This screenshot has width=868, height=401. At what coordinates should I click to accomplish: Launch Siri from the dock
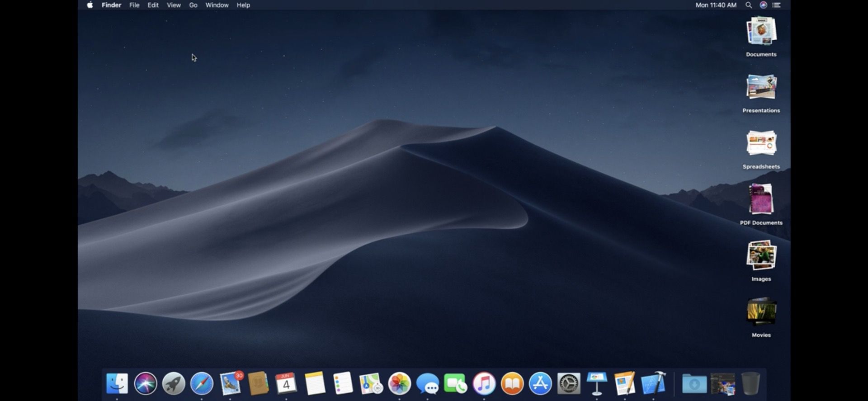[x=146, y=383]
